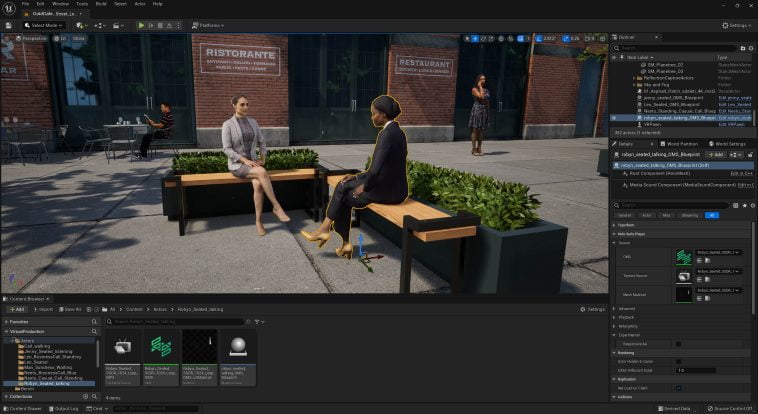The image size is (758, 414).
Task: Click the Import button in Content Browser
Action: point(43,309)
